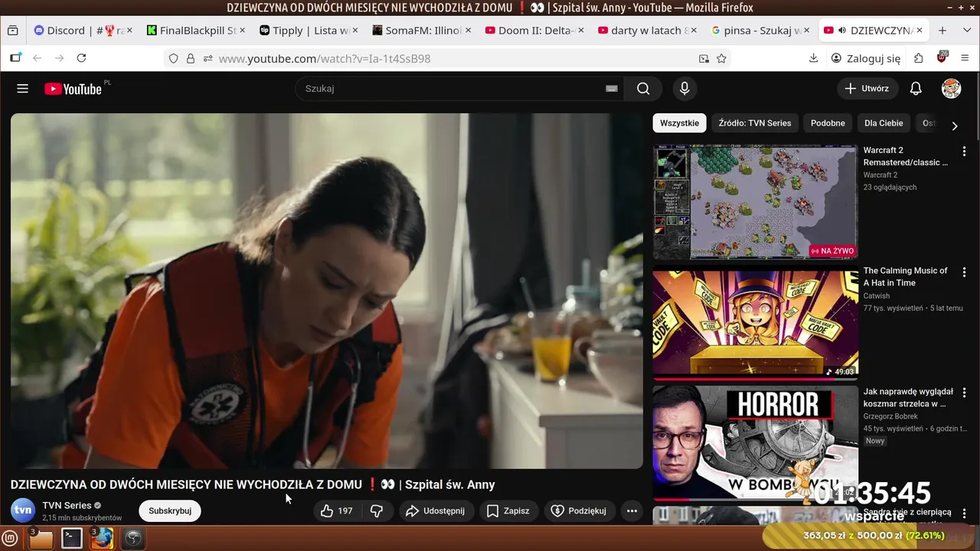This screenshot has height=551, width=980.
Task: Click the Udostępnij share button
Action: point(436,511)
